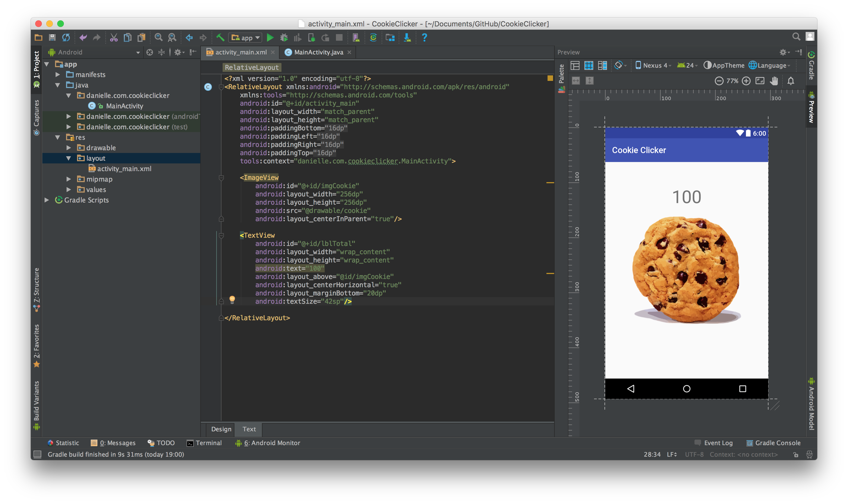Click the Build Project hammer icon

coord(218,37)
